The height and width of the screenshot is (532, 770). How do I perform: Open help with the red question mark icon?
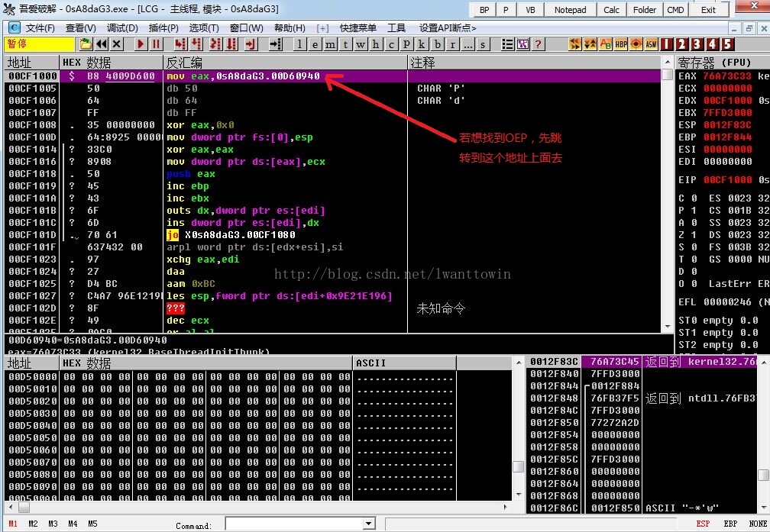[539, 44]
